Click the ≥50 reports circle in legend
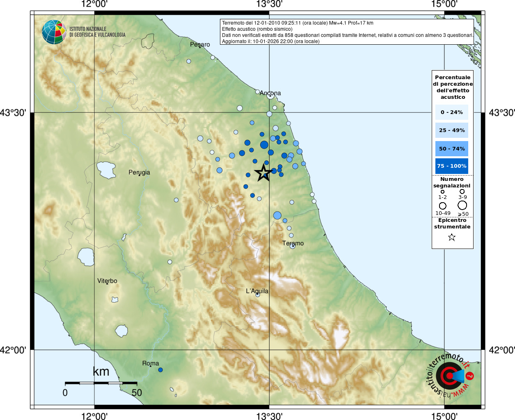 (462, 205)
